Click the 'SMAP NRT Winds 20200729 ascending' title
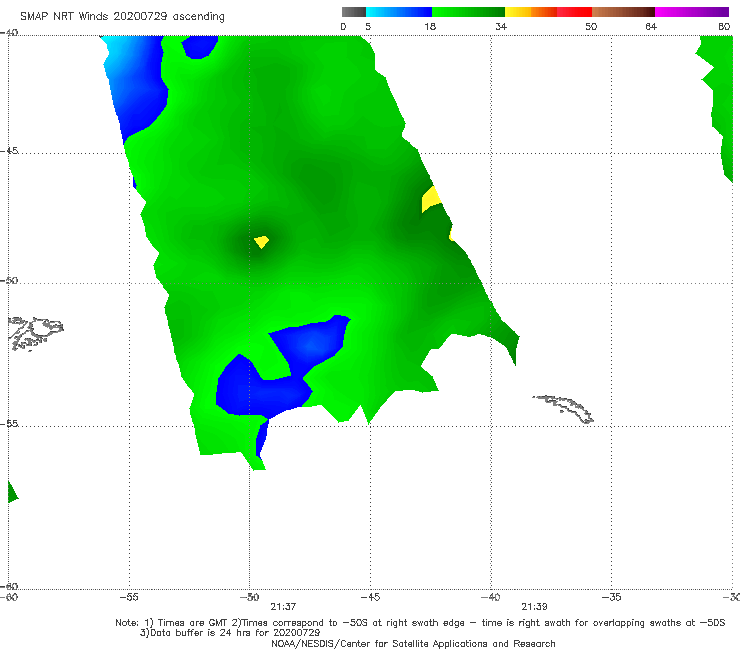The height and width of the screenshot is (650, 740). point(122,16)
